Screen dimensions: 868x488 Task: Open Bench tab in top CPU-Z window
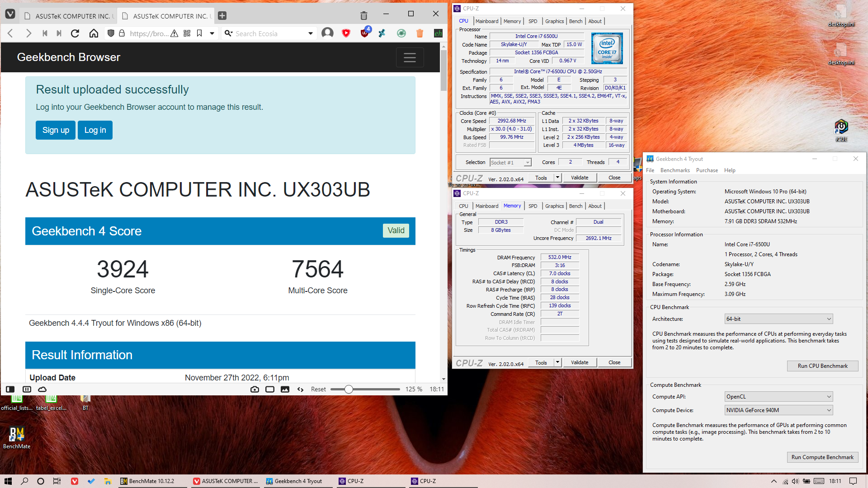pyautogui.click(x=576, y=21)
